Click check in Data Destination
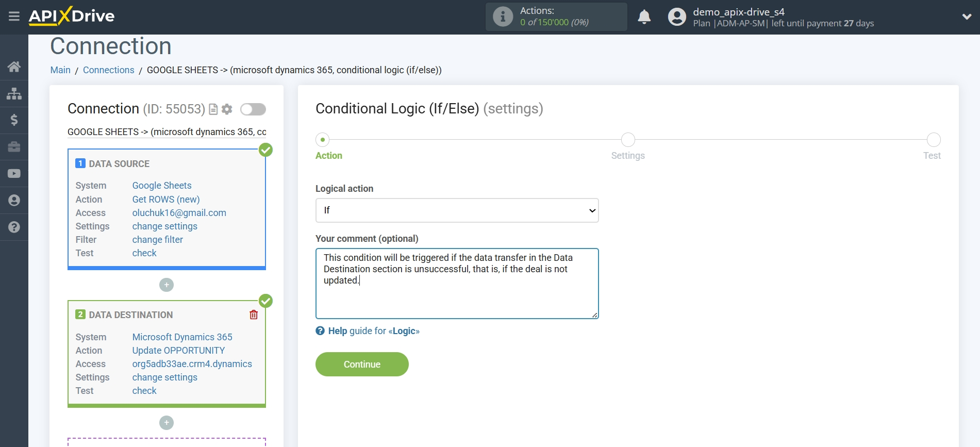The image size is (980, 447). point(144,391)
